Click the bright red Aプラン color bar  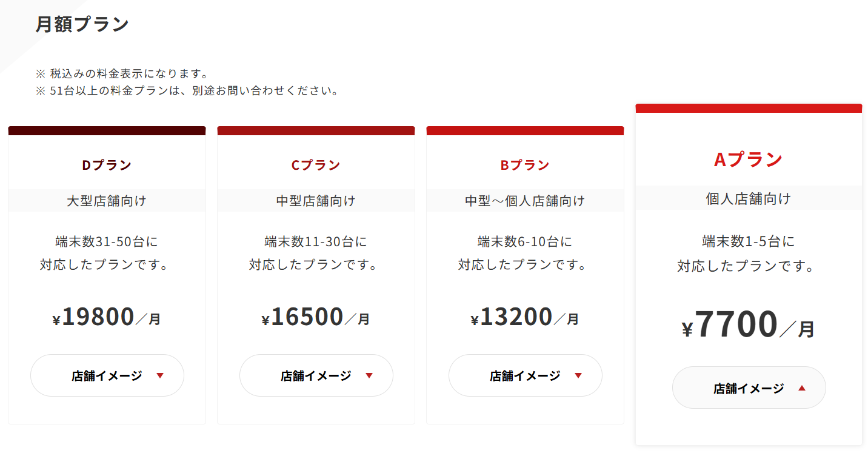pos(749,108)
